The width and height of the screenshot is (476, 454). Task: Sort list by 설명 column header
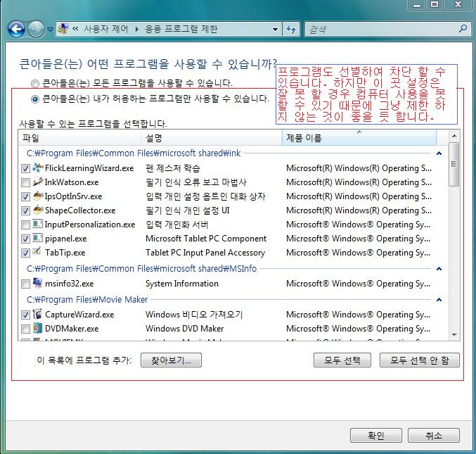(212, 138)
